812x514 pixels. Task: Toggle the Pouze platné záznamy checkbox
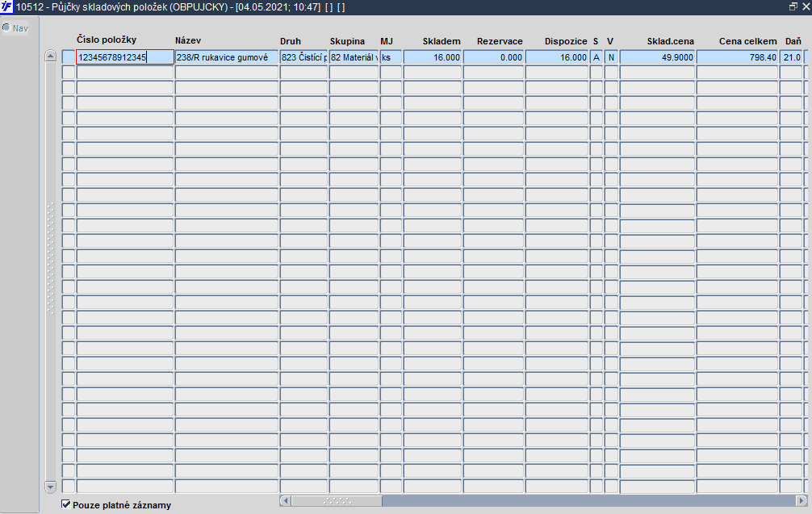(65, 504)
